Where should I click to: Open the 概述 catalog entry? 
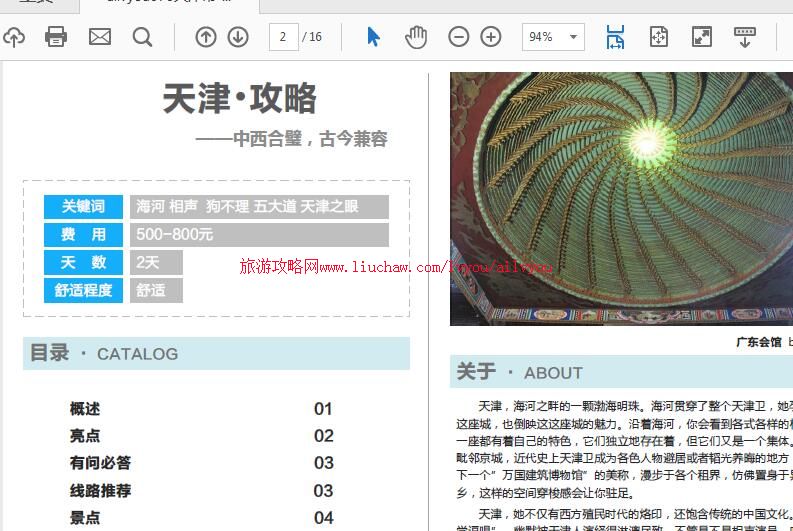coord(85,409)
